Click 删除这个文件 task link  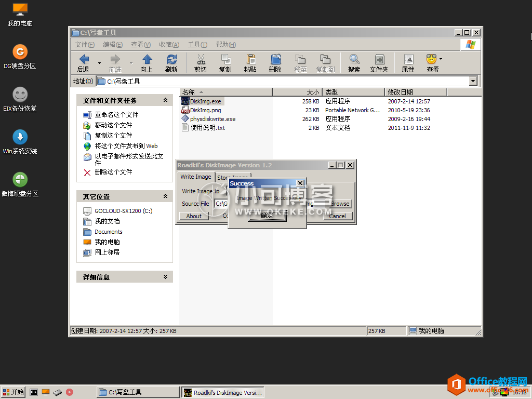click(x=113, y=172)
